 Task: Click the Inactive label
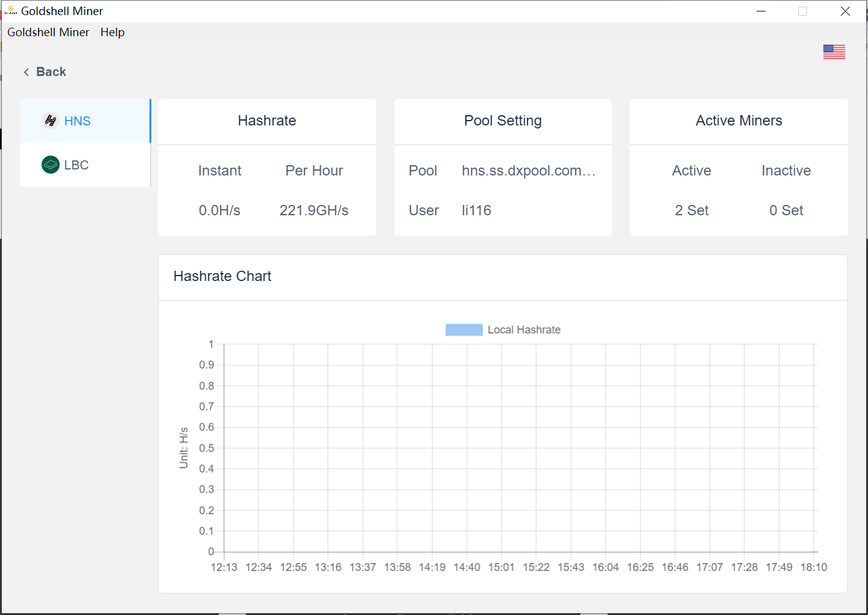[x=786, y=171]
